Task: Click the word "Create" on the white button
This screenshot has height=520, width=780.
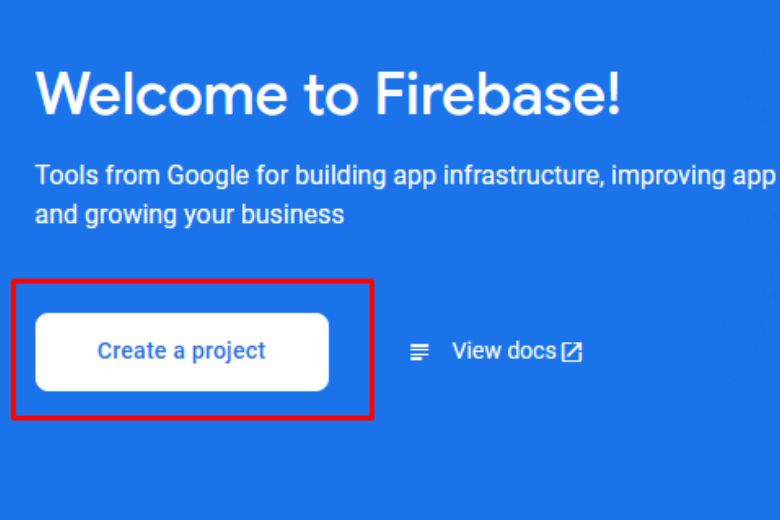Action: 131,351
